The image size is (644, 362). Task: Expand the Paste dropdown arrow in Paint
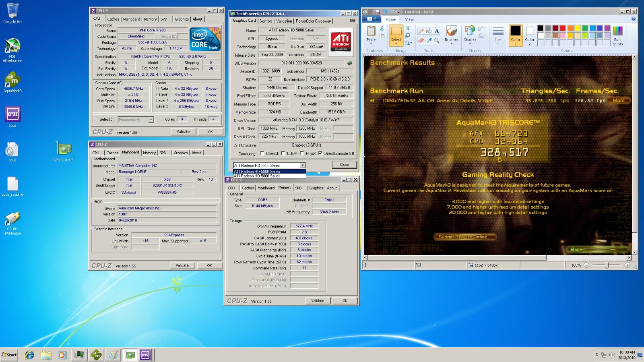[371, 43]
